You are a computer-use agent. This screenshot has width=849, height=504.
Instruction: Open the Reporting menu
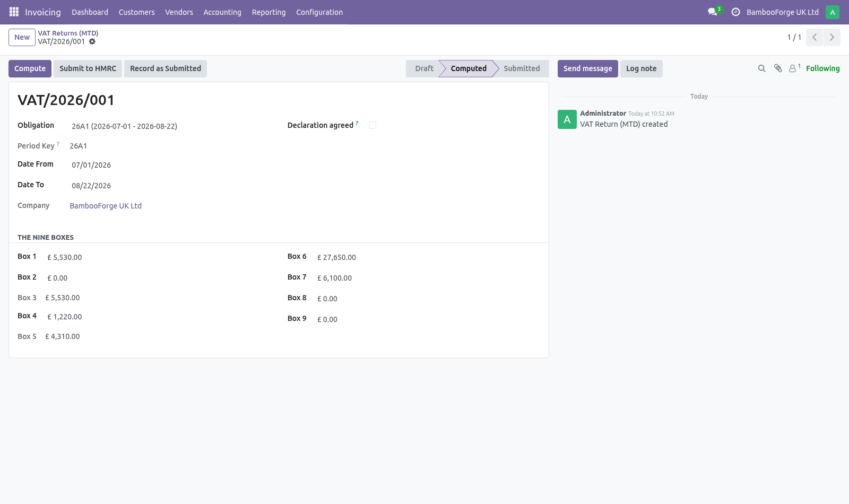point(268,12)
